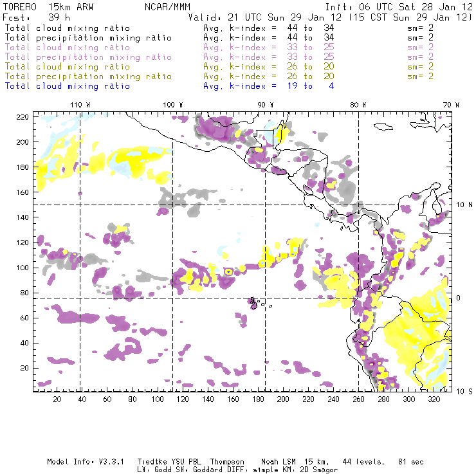Click the 'LW: Godd' text
Image resolution: width=476 pixels, height=476 pixels.
pos(154,470)
